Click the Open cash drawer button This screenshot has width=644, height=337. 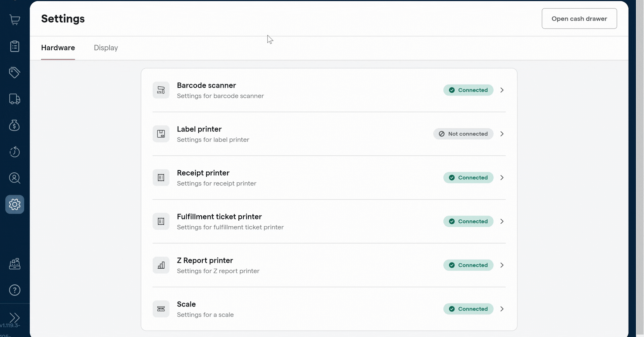[579, 18]
